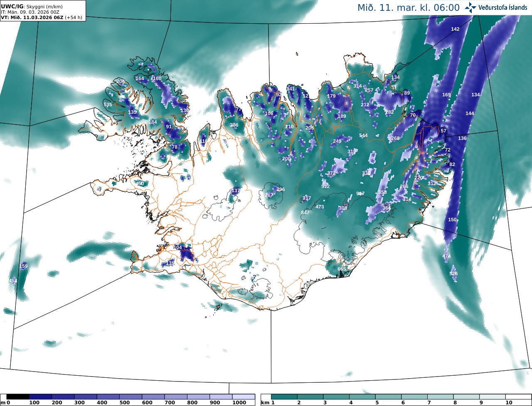Click the visibility value 296
532x406 pixels.
point(281,189)
